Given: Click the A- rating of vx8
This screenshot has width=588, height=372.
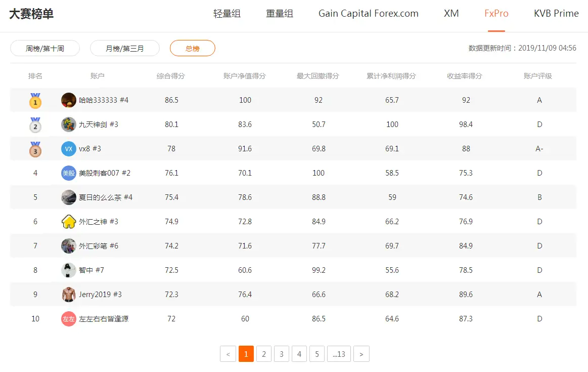Looking at the screenshot, I should 539,149.
